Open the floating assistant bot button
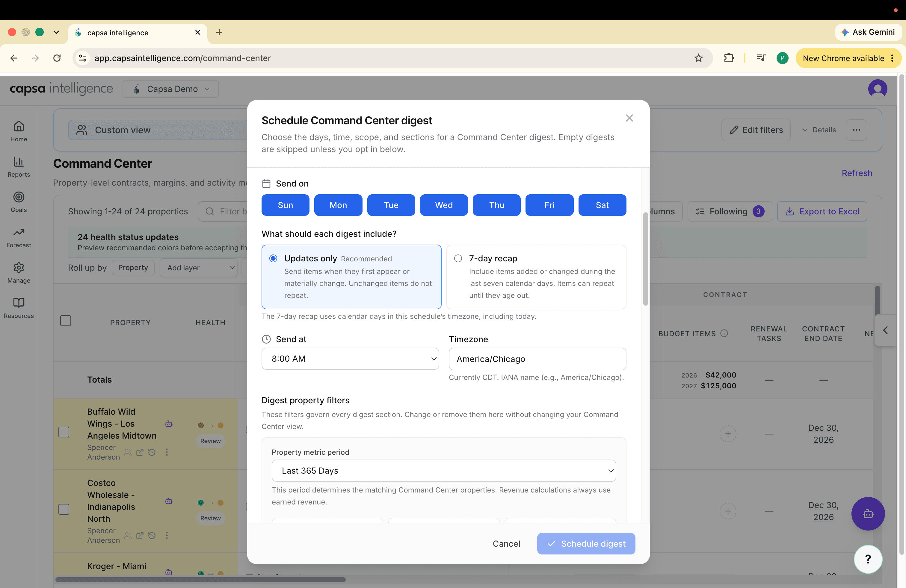Screen dimensions: 906x588 [868, 513]
